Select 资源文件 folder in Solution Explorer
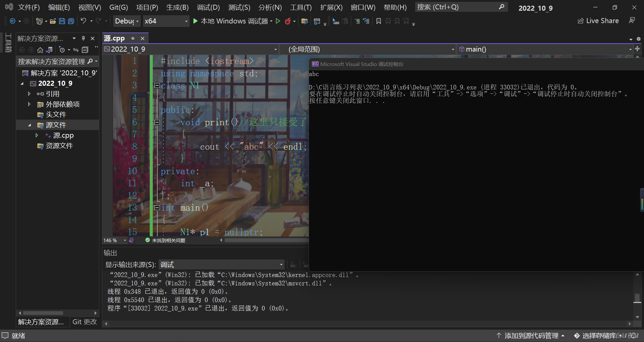Image resolution: width=644 pixels, height=342 pixels. point(59,146)
